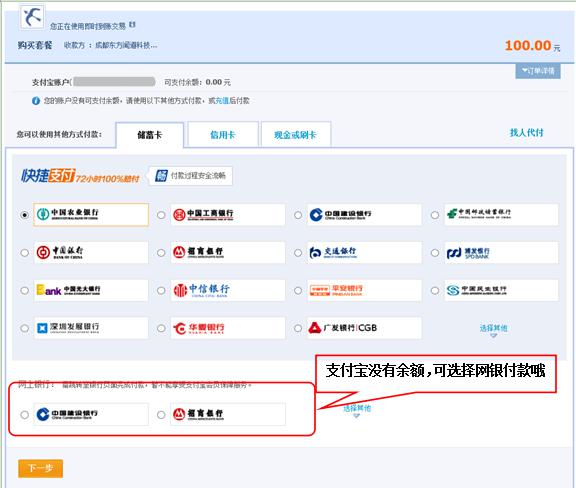Click the SPD Bank logo card
Image resolution: width=576 pixels, height=488 pixels.
coord(501,252)
